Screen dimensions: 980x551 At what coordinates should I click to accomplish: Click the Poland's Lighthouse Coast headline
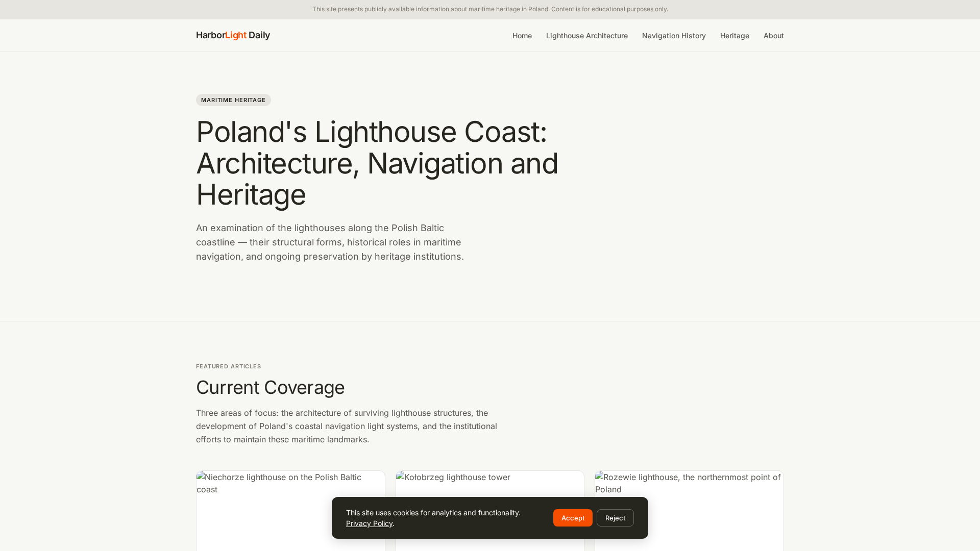(377, 163)
